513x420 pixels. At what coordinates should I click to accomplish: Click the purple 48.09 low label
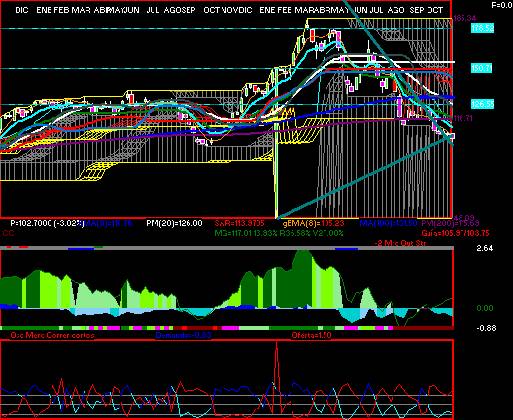click(464, 217)
